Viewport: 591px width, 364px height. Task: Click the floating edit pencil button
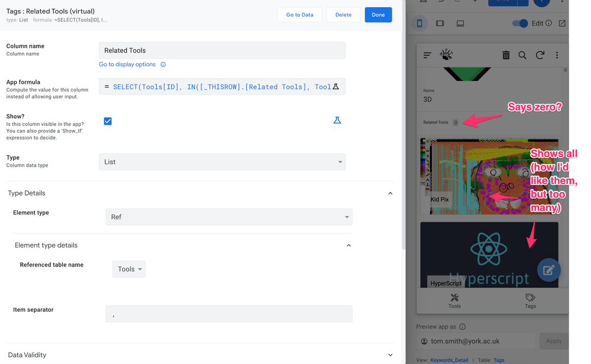pos(549,270)
